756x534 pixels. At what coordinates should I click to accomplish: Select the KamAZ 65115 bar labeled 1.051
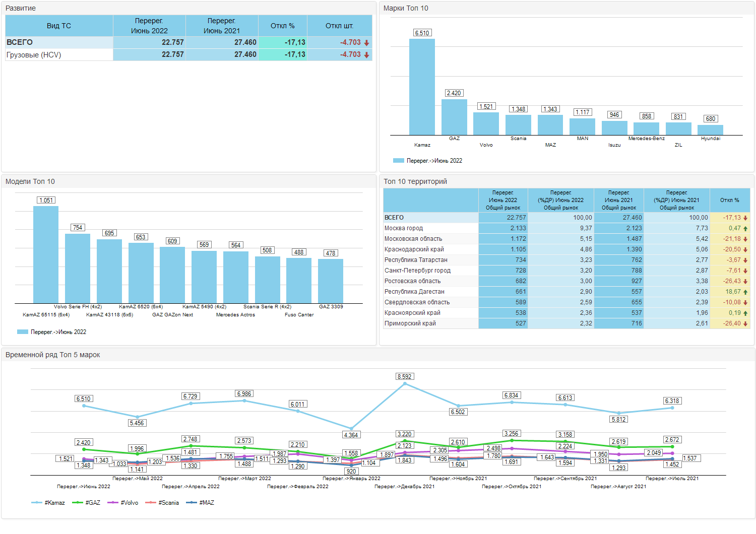tap(46, 254)
